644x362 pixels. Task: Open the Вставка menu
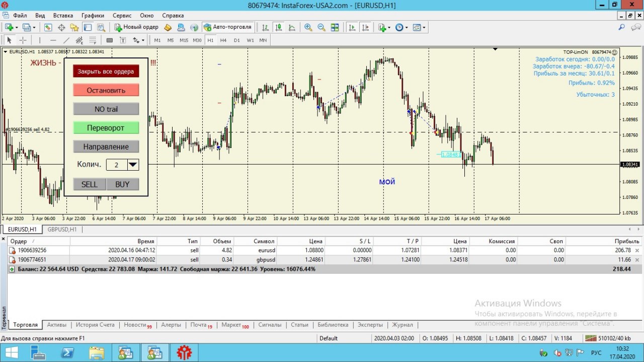click(x=63, y=16)
